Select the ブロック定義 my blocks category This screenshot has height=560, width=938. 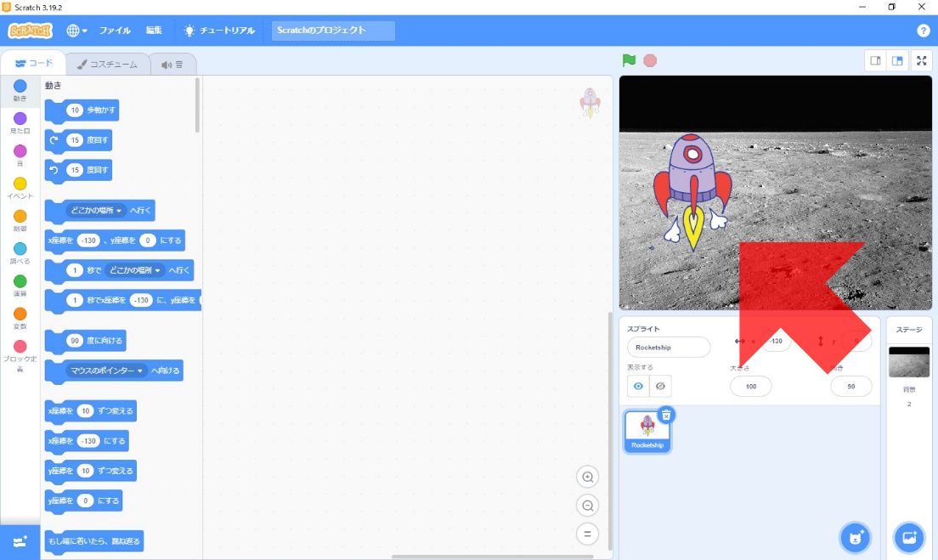point(20,356)
